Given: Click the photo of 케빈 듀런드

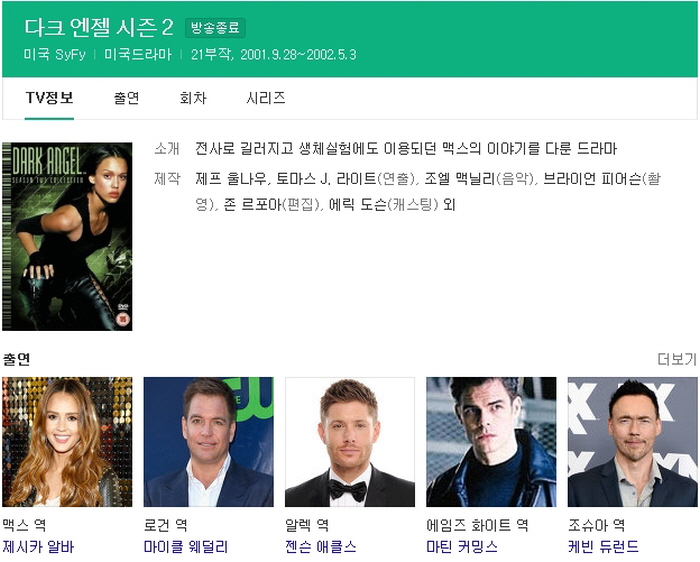Looking at the screenshot, I should (x=633, y=442).
